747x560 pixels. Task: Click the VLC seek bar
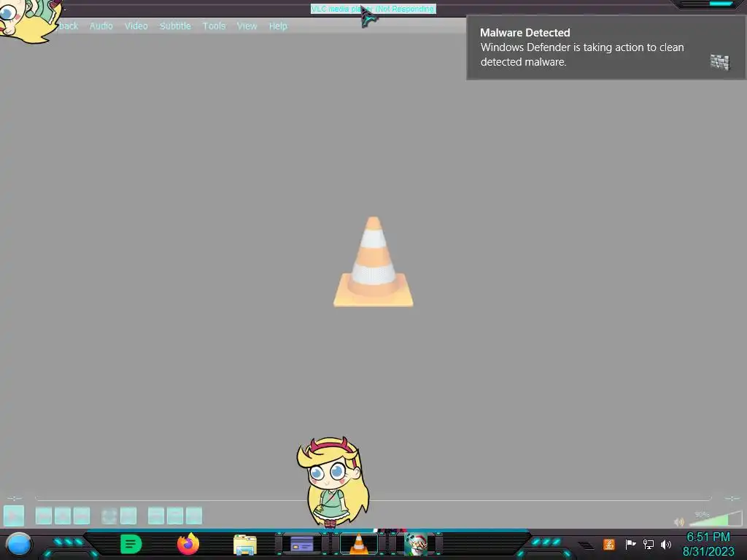point(373,499)
